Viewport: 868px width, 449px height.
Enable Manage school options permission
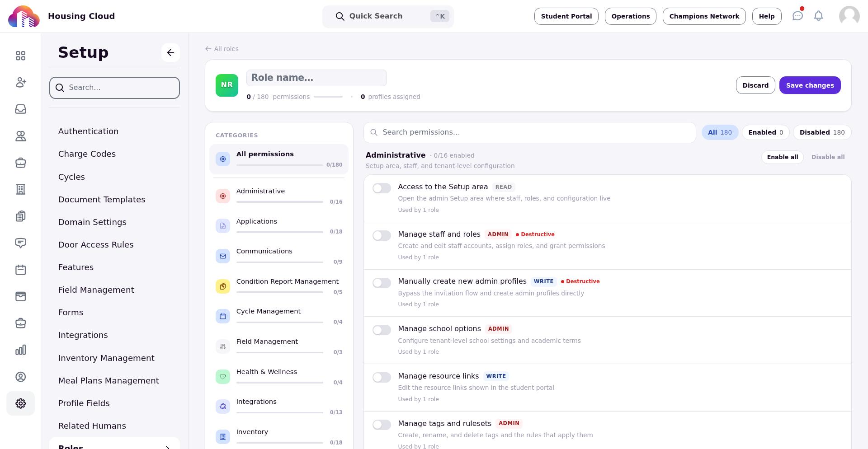tap(382, 330)
